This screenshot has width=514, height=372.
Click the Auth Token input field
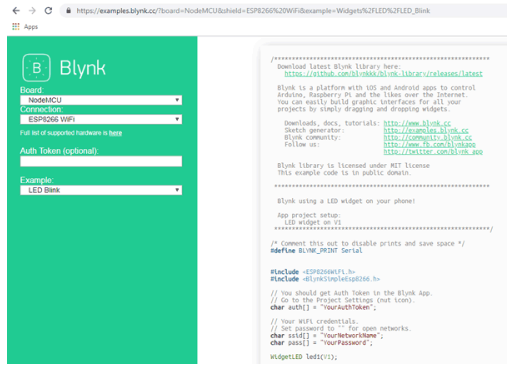(101, 161)
